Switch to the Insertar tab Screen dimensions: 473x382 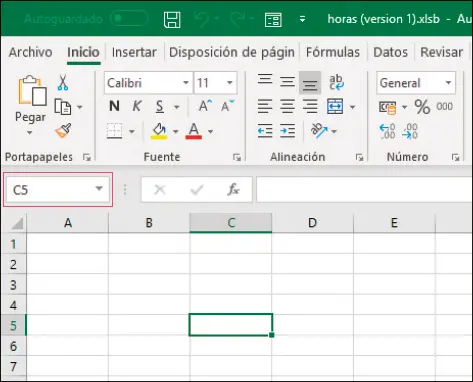134,52
